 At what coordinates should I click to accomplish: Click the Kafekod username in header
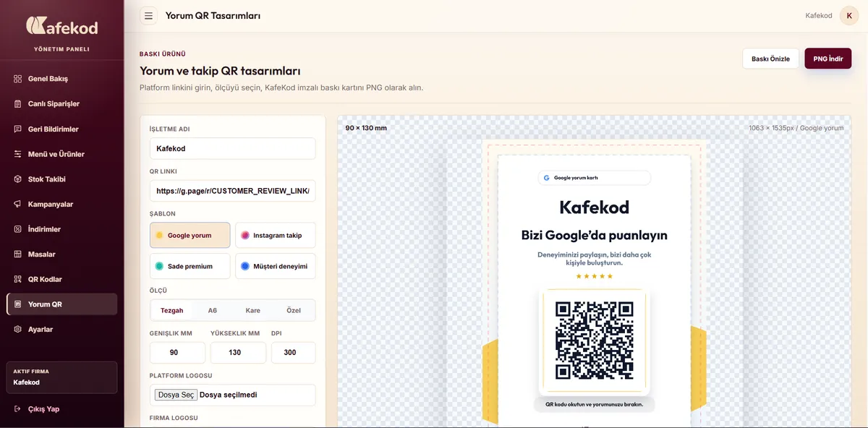coord(820,15)
